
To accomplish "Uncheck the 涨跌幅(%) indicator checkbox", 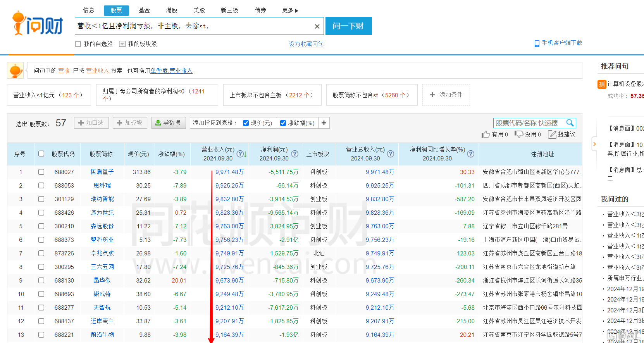I will (283, 123).
